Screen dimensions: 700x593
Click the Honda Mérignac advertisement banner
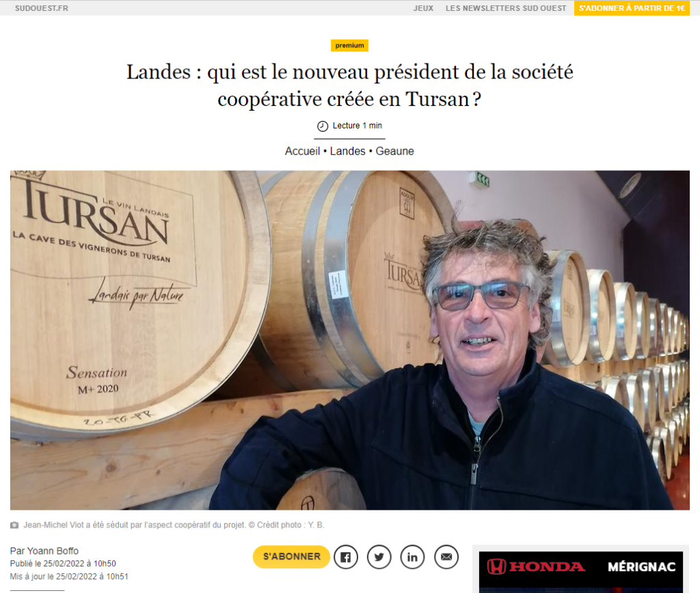click(x=581, y=572)
